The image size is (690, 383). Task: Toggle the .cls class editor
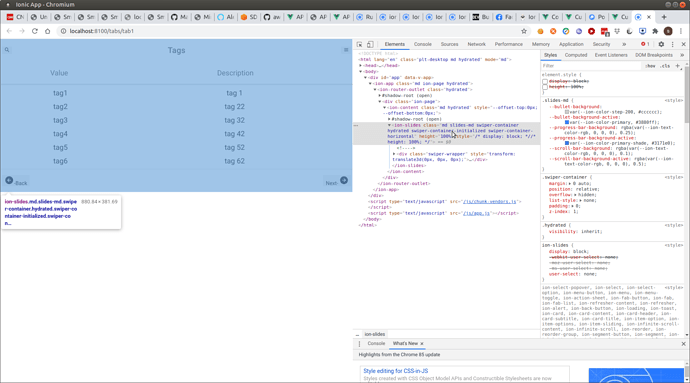(665, 66)
